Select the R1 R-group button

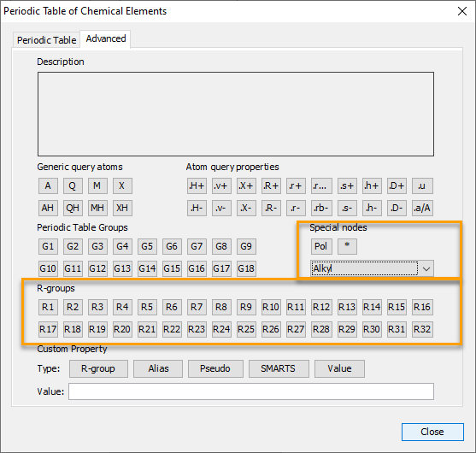48,307
